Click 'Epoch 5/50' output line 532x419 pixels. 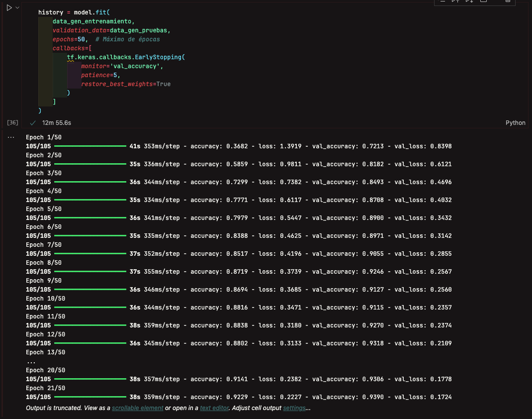coord(44,209)
